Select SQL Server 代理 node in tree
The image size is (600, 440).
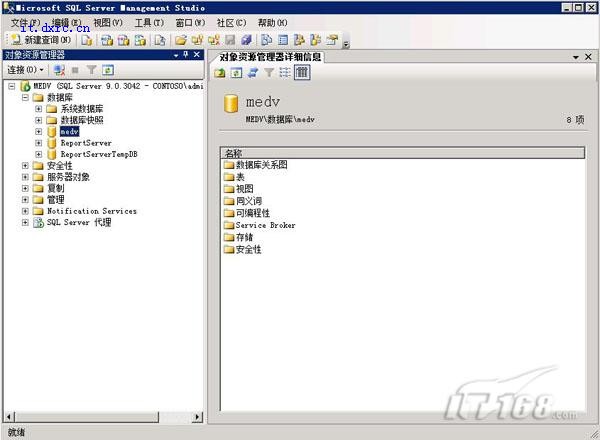79,223
